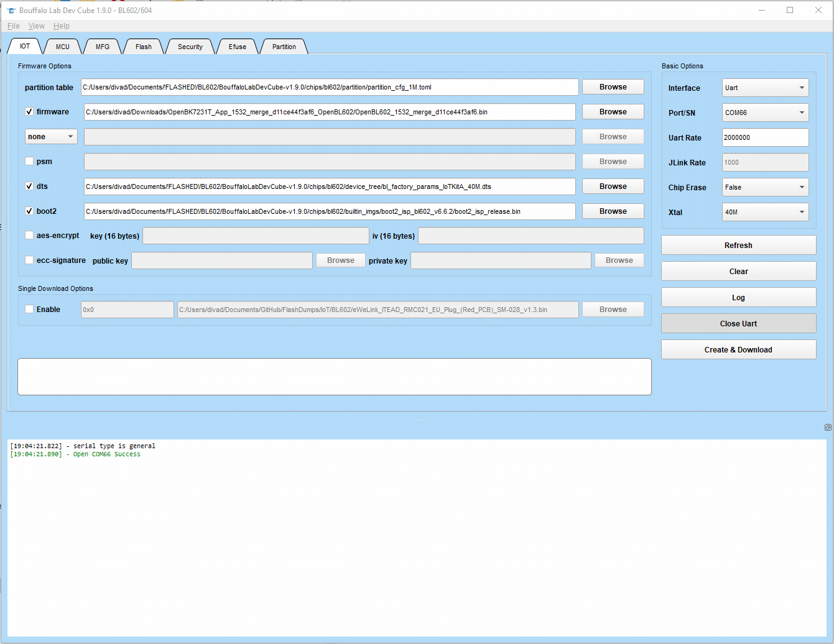Browse for the boot2 file
Image resolution: width=834 pixels, height=644 pixels.
click(613, 211)
